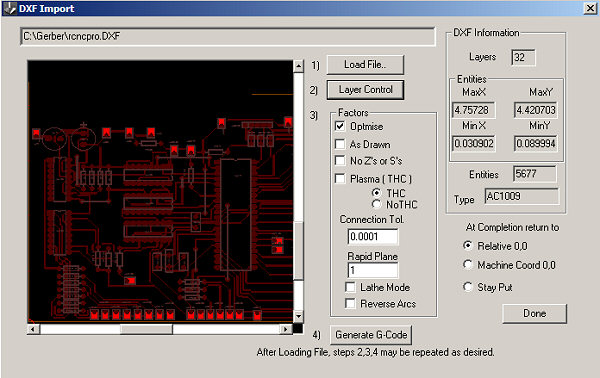Click the Connection Tol. input field

[373, 236]
